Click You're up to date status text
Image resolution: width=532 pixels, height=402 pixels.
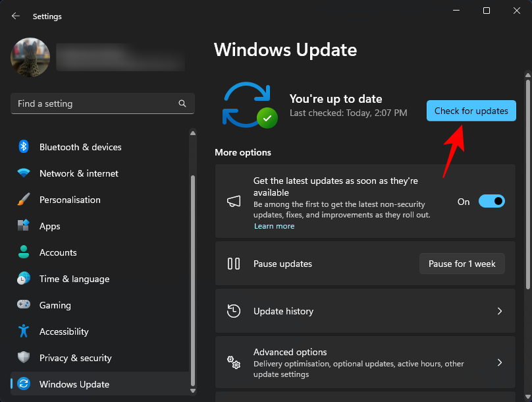coord(336,99)
